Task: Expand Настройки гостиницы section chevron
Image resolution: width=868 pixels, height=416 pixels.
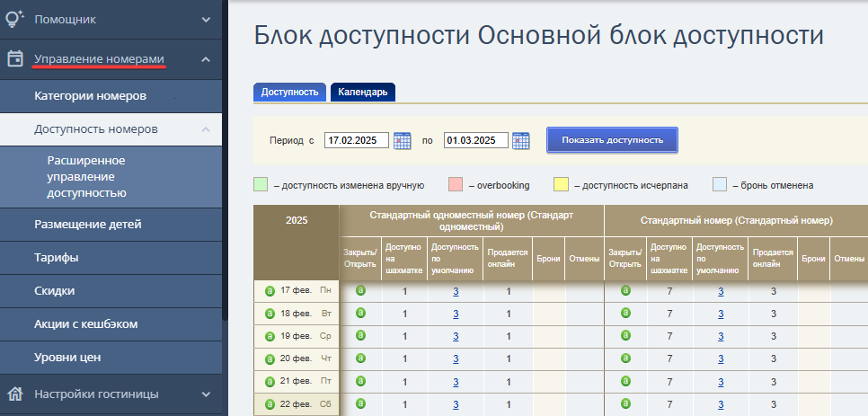Action: click(206, 394)
